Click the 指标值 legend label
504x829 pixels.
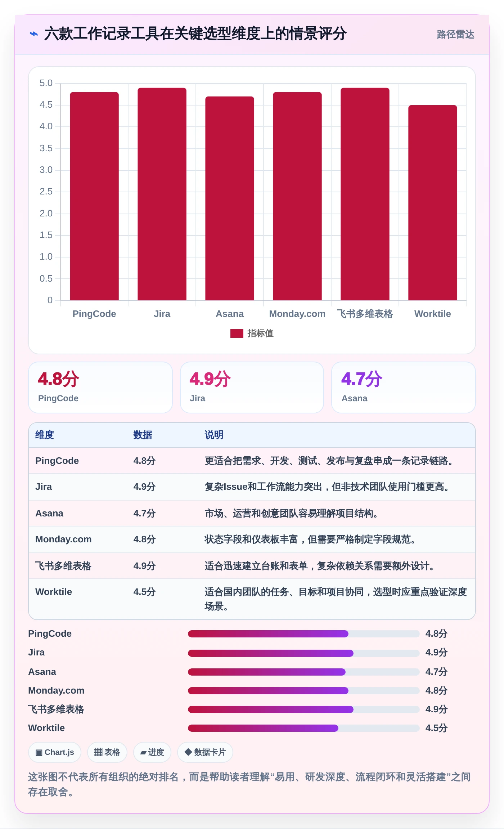[260, 333]
